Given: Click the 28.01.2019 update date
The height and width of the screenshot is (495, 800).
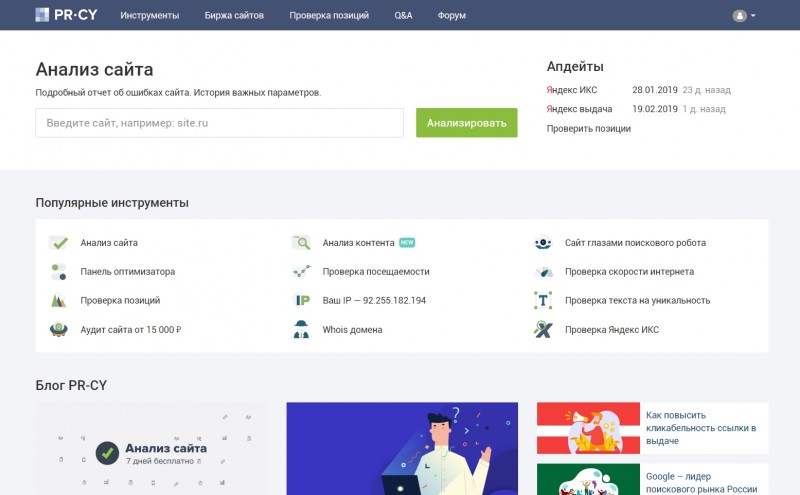Looking at the screenshot, I should tap(655, 90).
